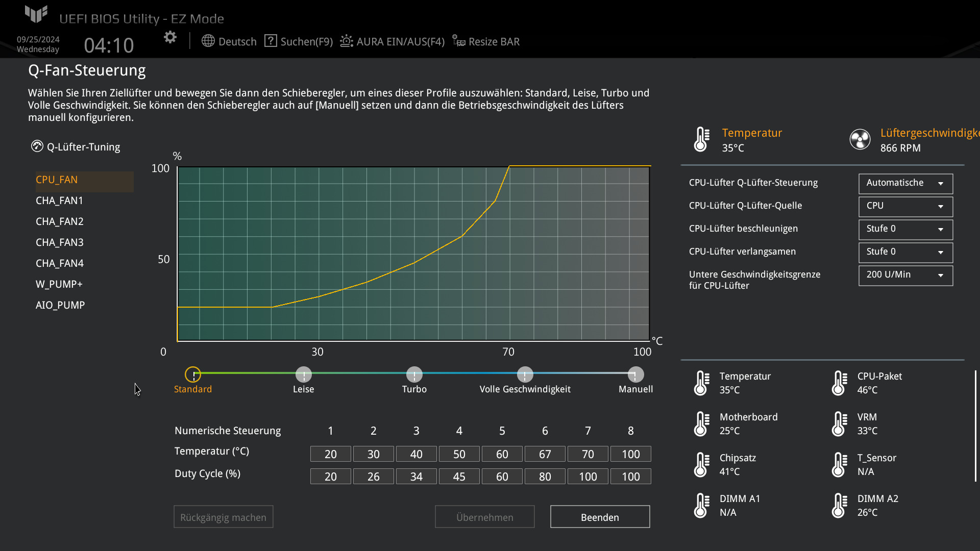Viewport: 980px width, 551px height.
Task: Click the CPU-Paket thermometer icon
Action: 839,383
